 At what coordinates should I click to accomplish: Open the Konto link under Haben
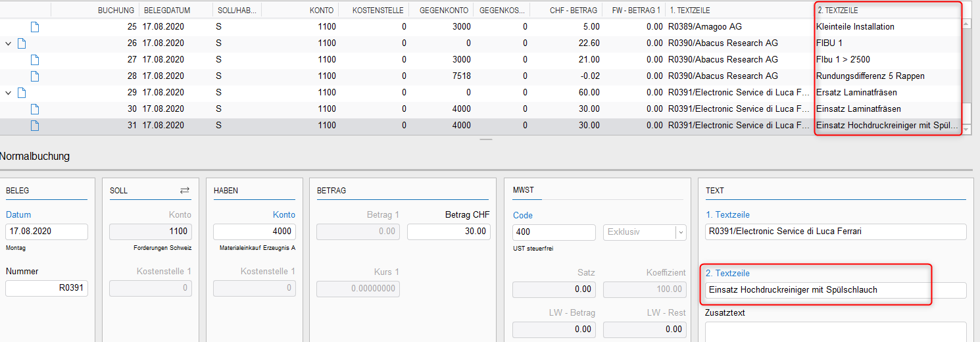[284, 214]
